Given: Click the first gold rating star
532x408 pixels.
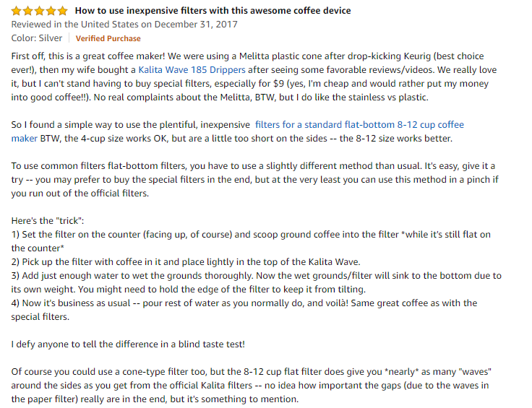Looking at the screenshot, I should [x=17, y=11].
